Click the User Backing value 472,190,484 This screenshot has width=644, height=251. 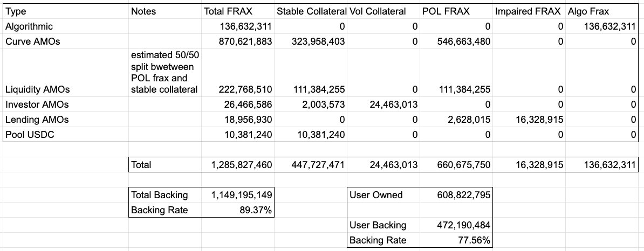pos(463,225)
